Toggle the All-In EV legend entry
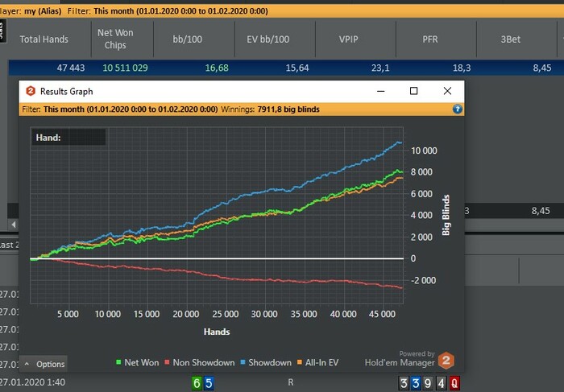 [318, 362]
